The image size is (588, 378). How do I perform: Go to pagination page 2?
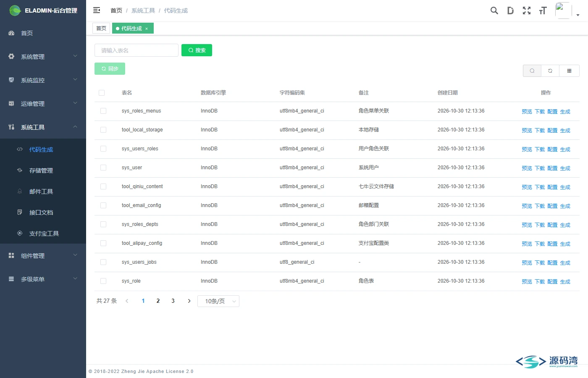point(158,301)
